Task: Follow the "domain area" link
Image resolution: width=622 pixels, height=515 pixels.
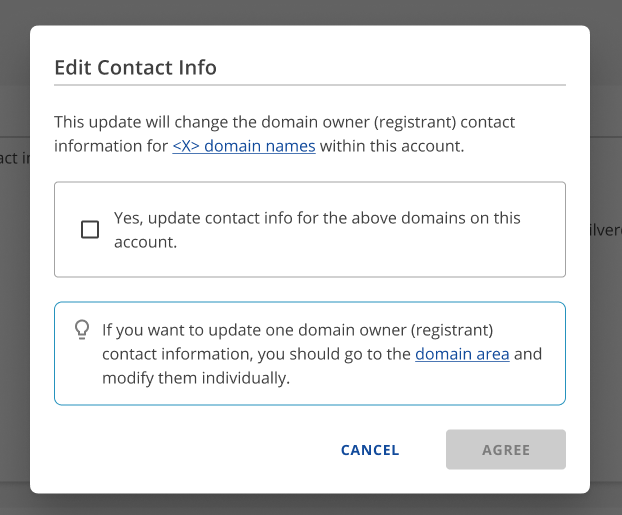Action: (x=462, y=354)
